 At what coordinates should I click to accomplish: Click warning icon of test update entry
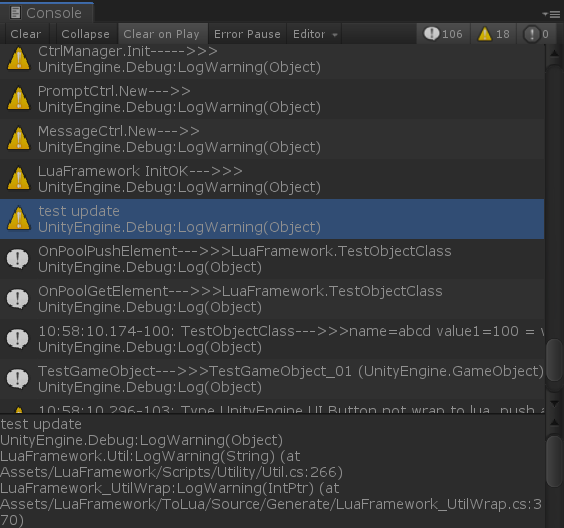point(18,219)
